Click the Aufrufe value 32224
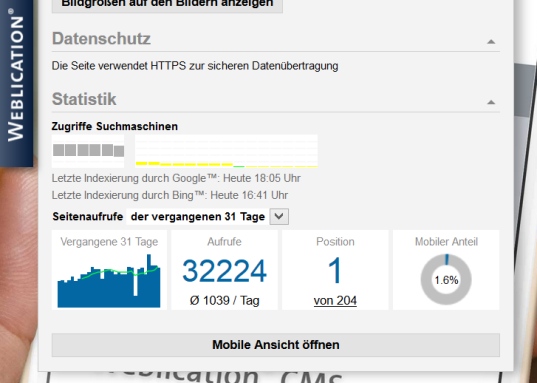 (x=224, y=271)
